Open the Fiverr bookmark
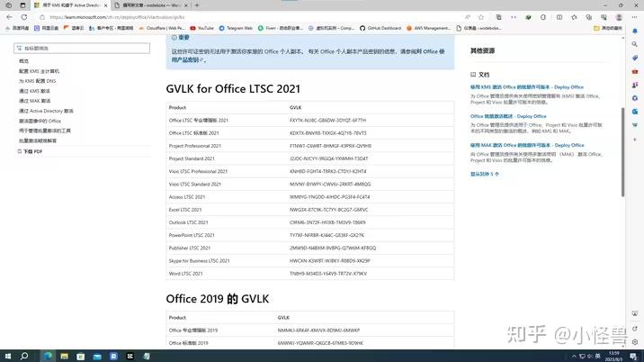 [x=280, y=28]
